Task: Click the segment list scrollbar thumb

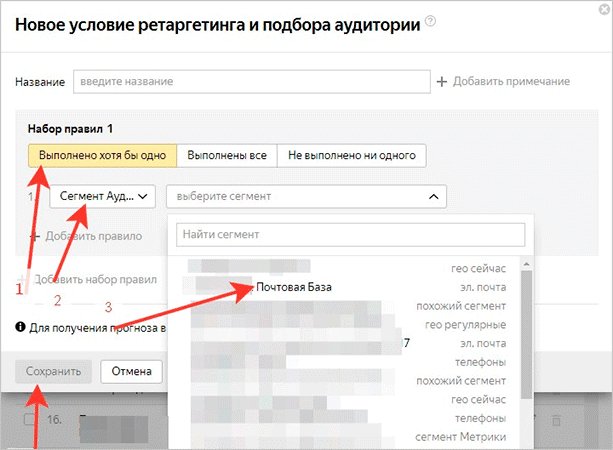Action: point(527,334)
